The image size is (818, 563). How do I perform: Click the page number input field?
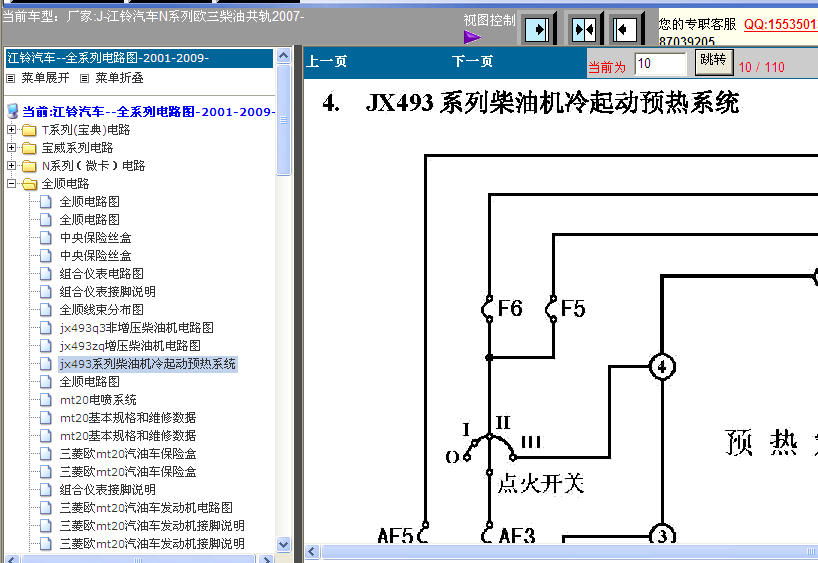point(660,64)
